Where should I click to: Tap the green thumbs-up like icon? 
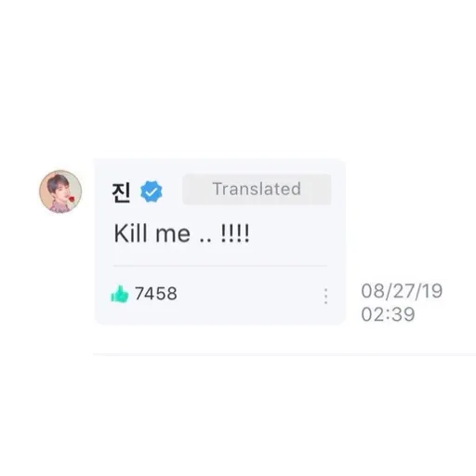(x=120, y=294)
